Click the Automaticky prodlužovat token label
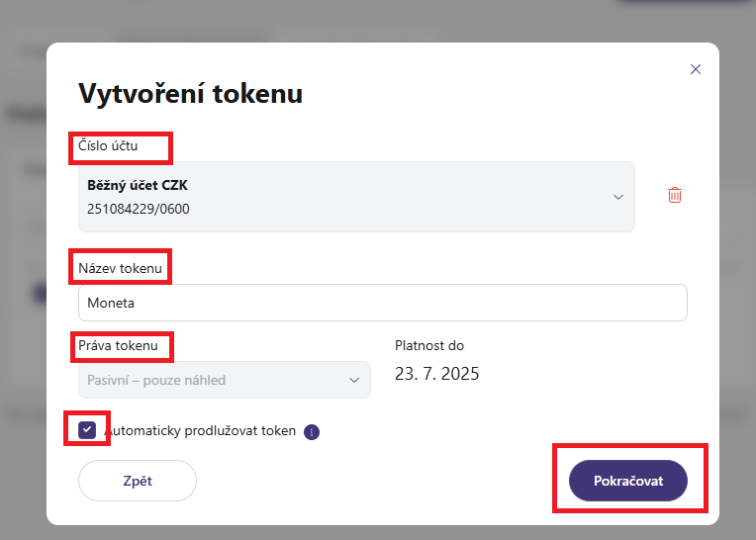Image resolution: width=756 pixels, height=540 pixels. click(201, 430)
